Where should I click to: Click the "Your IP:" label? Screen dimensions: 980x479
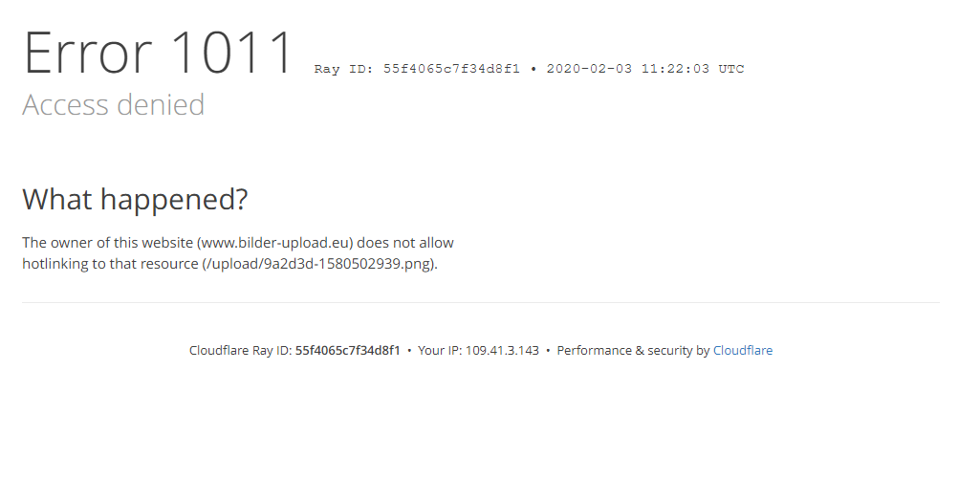point(440,351)
